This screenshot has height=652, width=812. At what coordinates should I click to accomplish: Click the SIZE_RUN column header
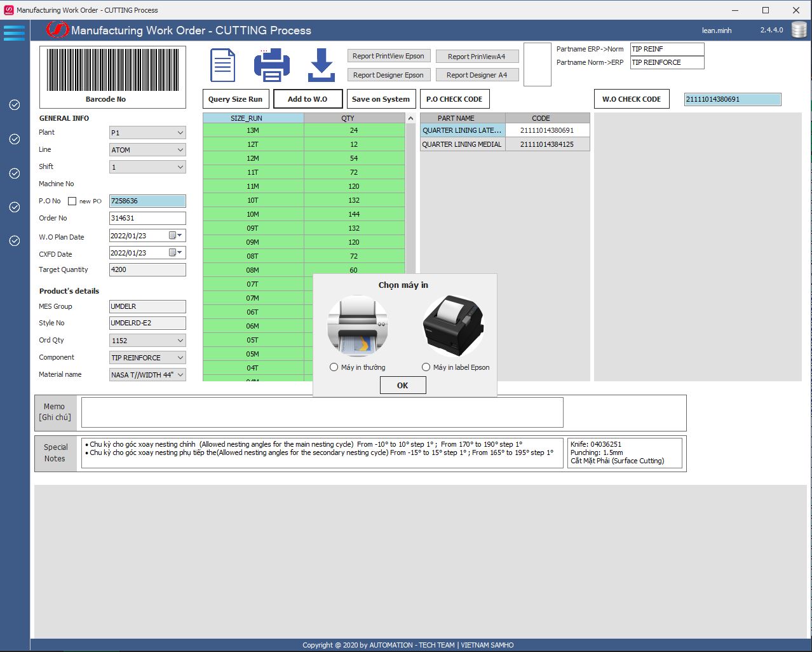[253, 118]
